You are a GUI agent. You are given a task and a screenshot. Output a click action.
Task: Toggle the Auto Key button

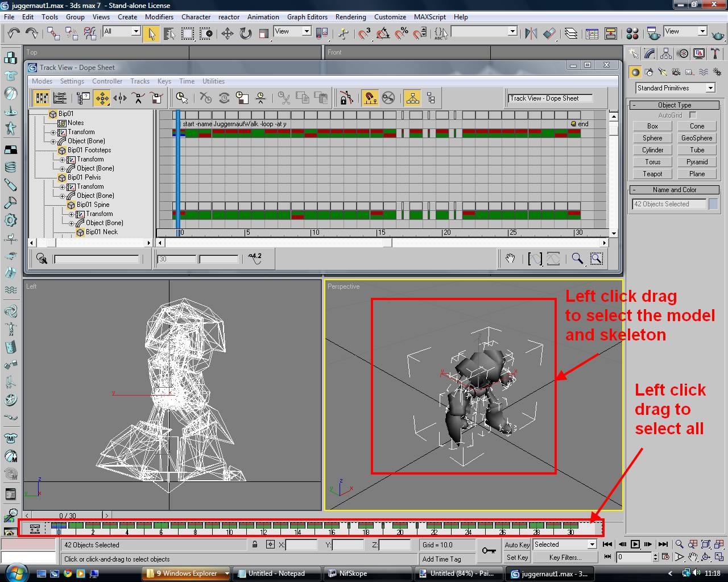tap(517, 544)
